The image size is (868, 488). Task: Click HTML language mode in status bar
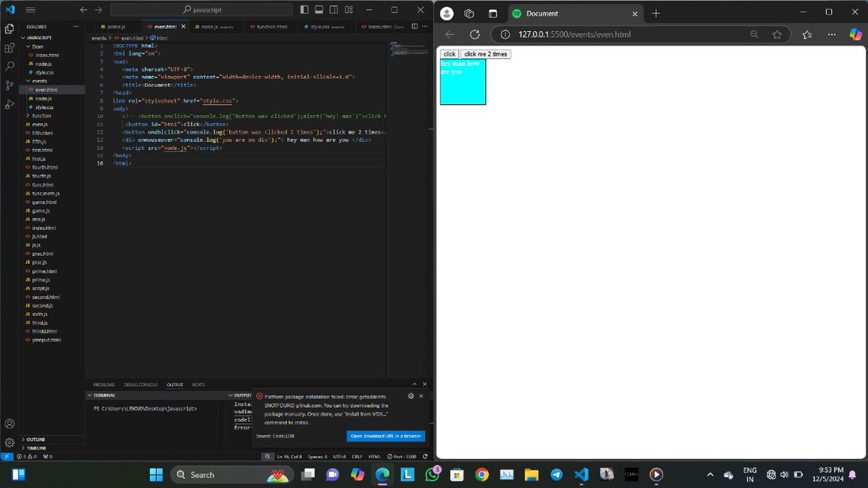pyautogui.click(x=375, y=456)
